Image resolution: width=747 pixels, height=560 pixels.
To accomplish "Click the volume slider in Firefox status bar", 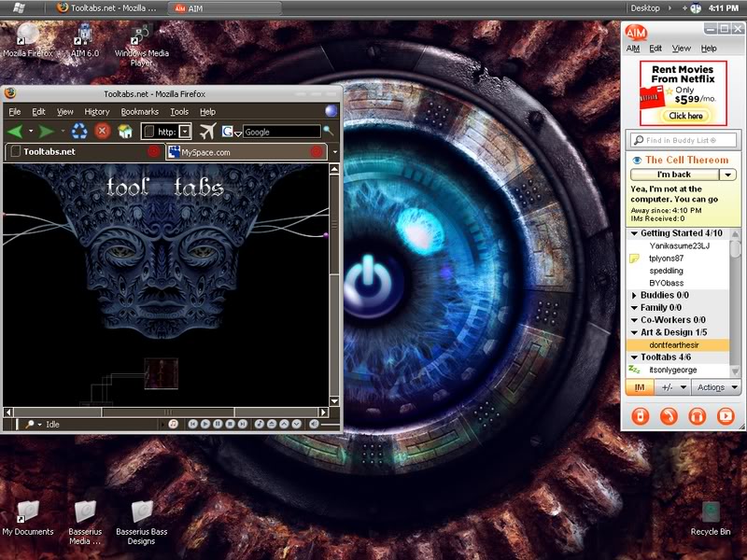I will pyautogui.click(x=331, y=424).
